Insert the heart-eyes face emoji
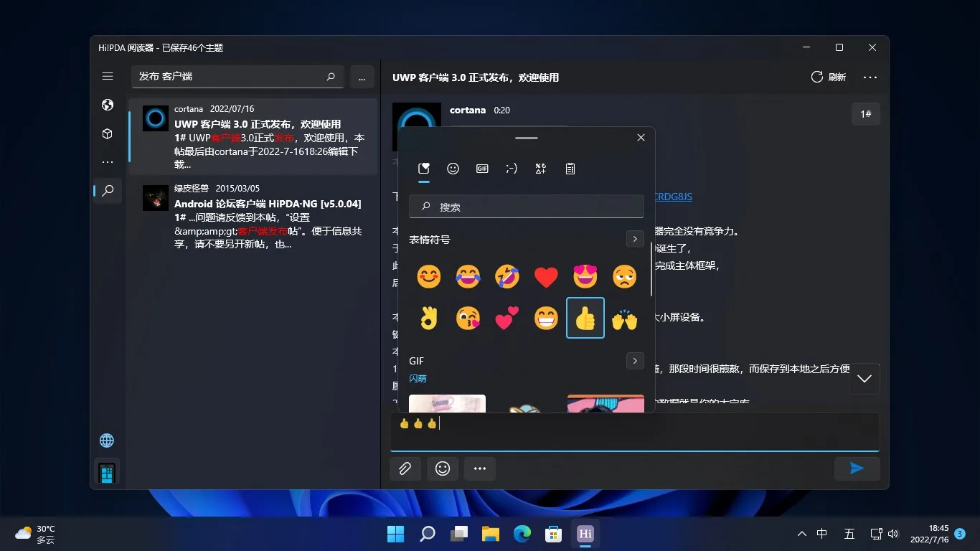 [x=585, y=277]
